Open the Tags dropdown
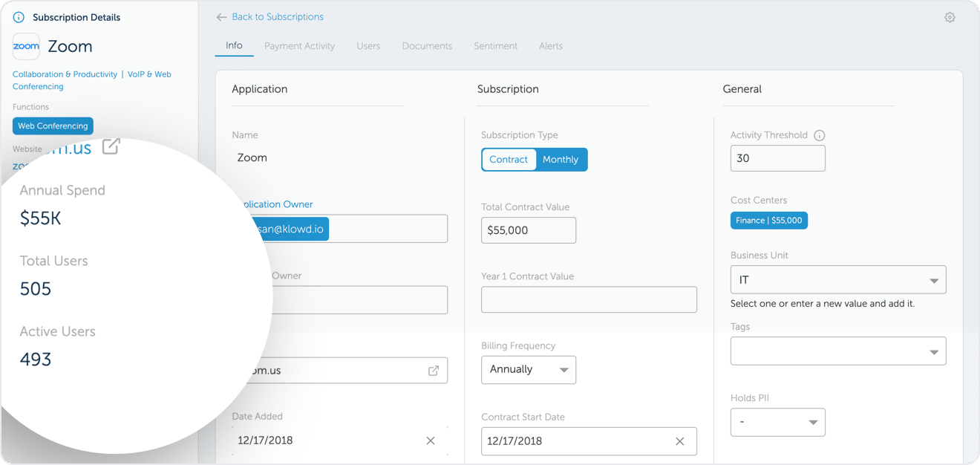 coord(838,351)
